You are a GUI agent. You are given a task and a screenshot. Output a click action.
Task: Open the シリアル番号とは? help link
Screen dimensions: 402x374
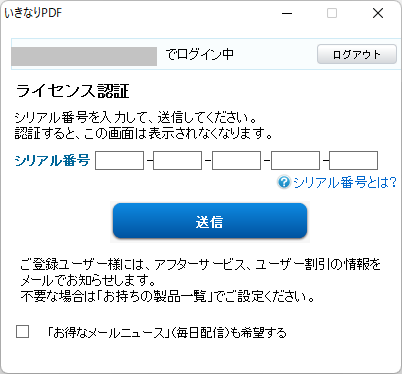coord(345,182)
